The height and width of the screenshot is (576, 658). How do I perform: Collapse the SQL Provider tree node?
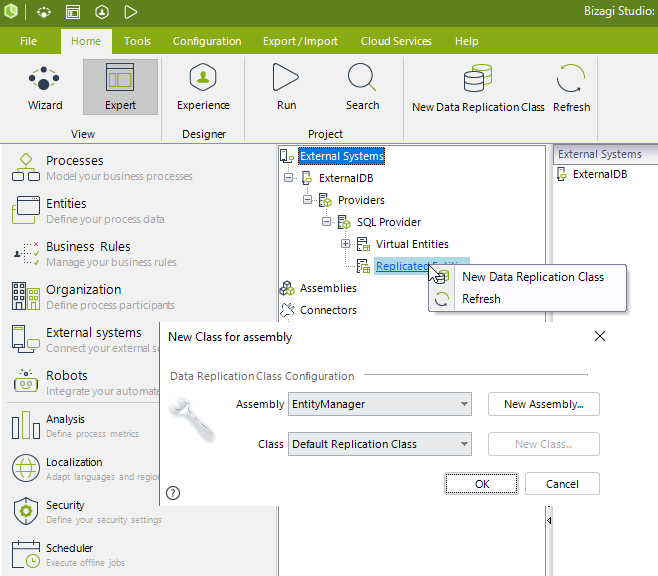[x=326, y=222]
